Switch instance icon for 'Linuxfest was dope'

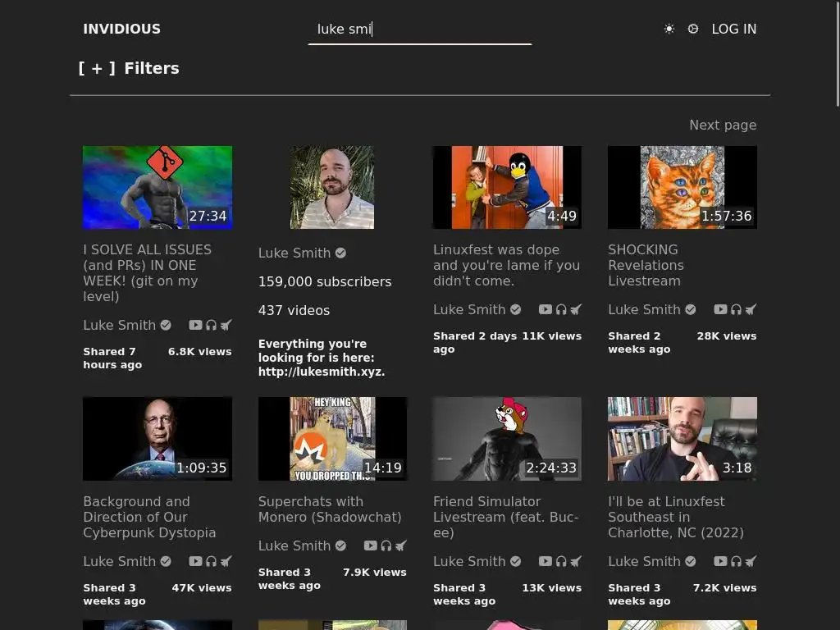click(576, 309)
